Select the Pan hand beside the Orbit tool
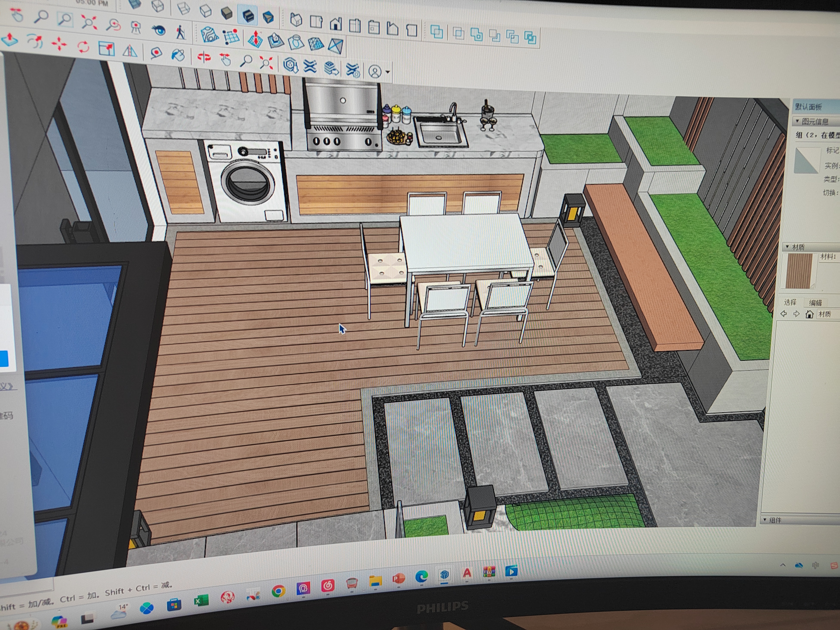Viewport: 840px width, 630px height. (x=225, y=60)
